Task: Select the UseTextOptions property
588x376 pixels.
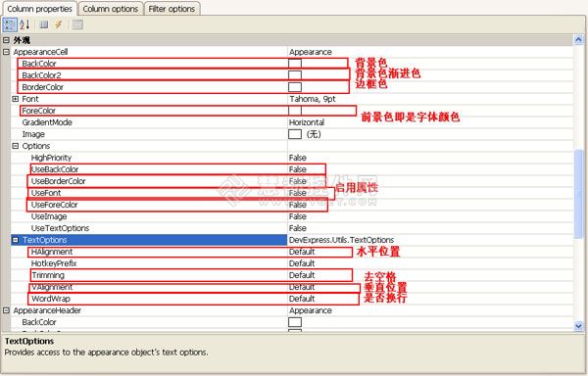Action: (60, 228)
